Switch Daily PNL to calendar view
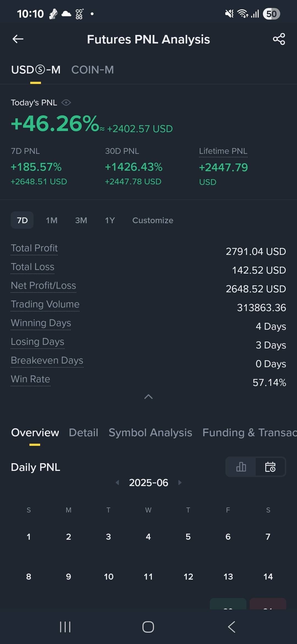Image resolution: width=297 pixels, height=644 pixels. point(270,467)
